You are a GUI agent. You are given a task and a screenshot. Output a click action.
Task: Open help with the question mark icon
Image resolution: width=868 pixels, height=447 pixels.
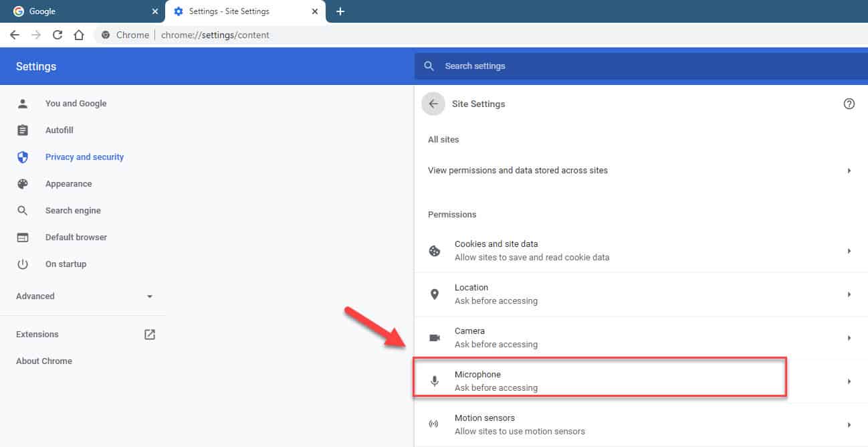click(x=849, y=104)
